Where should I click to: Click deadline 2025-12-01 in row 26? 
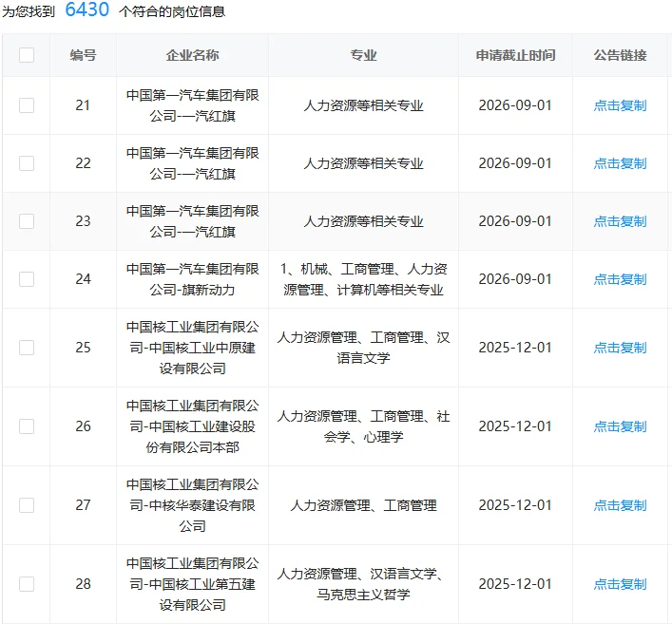click(x=515, y=426)
